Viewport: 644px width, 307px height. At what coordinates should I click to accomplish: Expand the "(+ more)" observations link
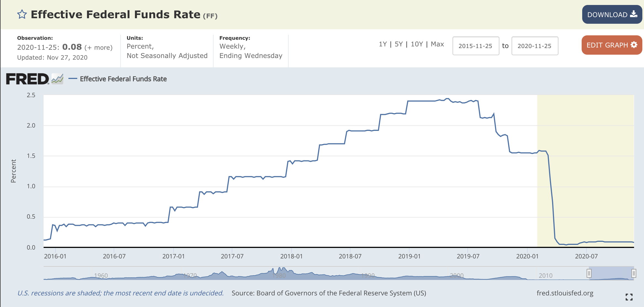(99, 47)
